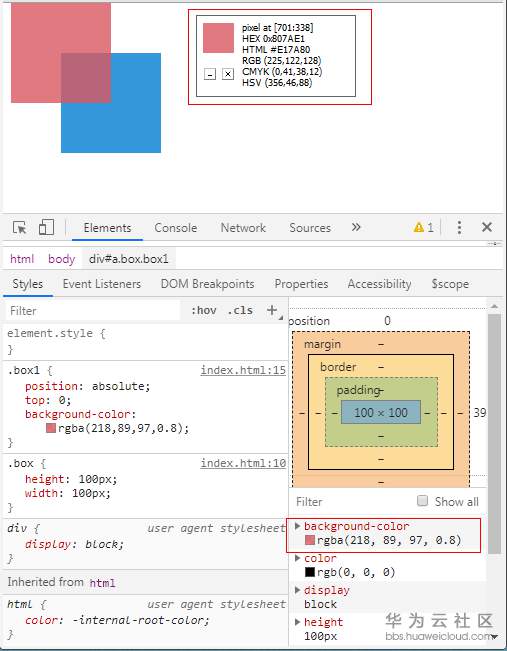This screenshot has width=507, height=651.
Task: Open the .box1 rgba color swatch
Action: 51,428
